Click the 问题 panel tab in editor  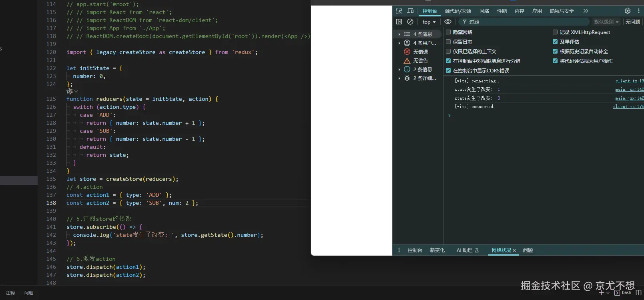[x=29, y=293]
